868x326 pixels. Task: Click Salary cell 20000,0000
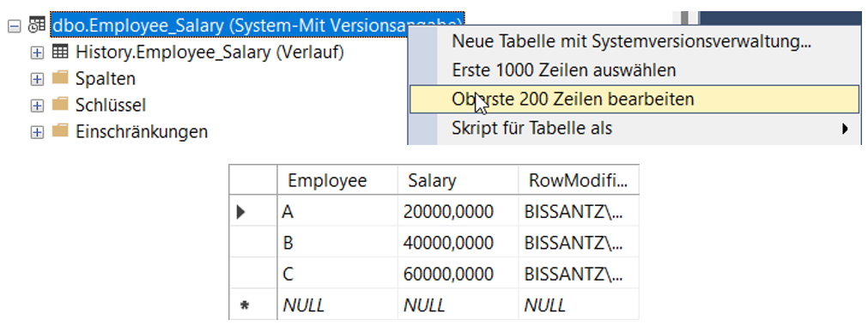point(458,211)
